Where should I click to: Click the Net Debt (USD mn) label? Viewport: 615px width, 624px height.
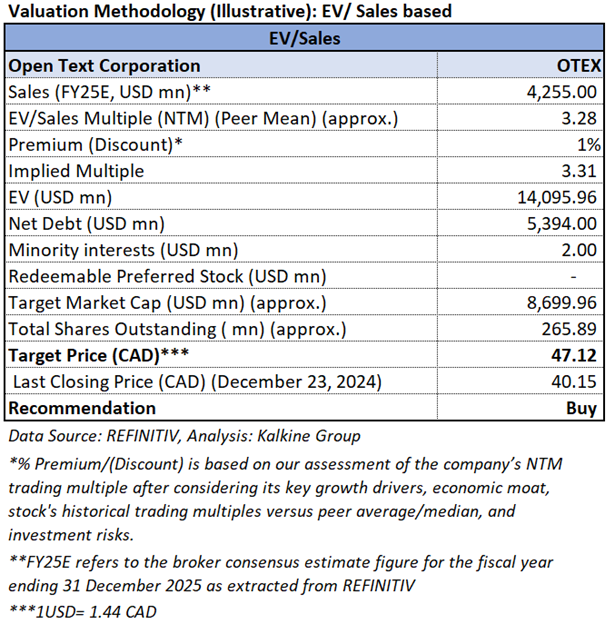[86, 224]
